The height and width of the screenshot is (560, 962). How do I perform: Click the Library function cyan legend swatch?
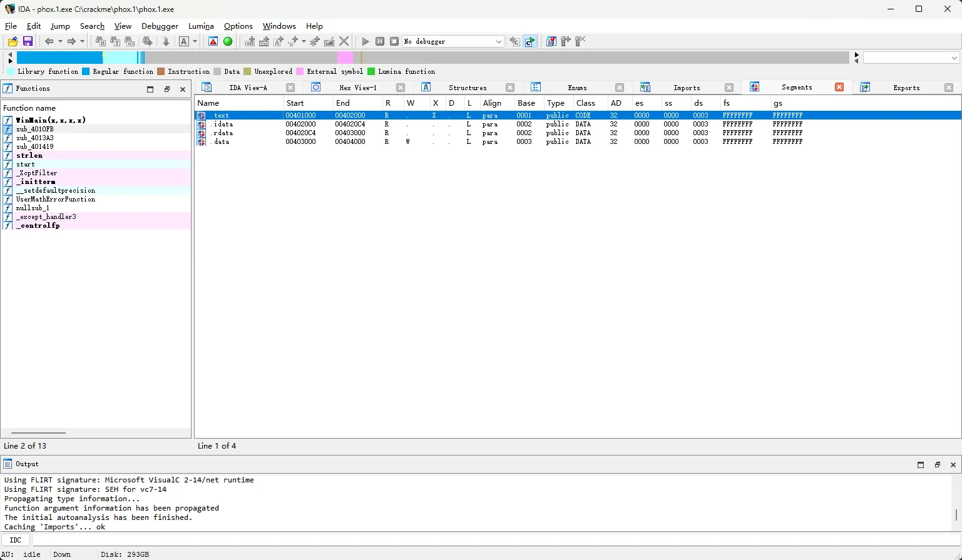(11, 71)
